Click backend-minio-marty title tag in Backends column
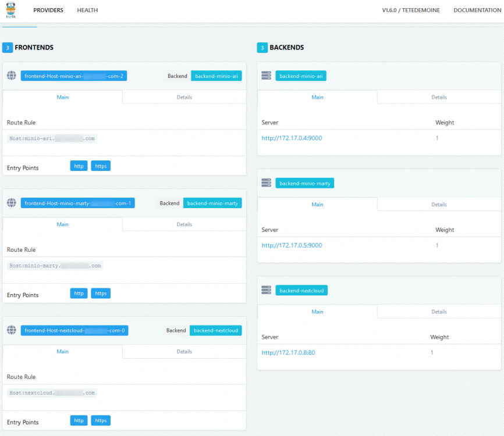The image size is (504, 436). [x=305, y=183]
